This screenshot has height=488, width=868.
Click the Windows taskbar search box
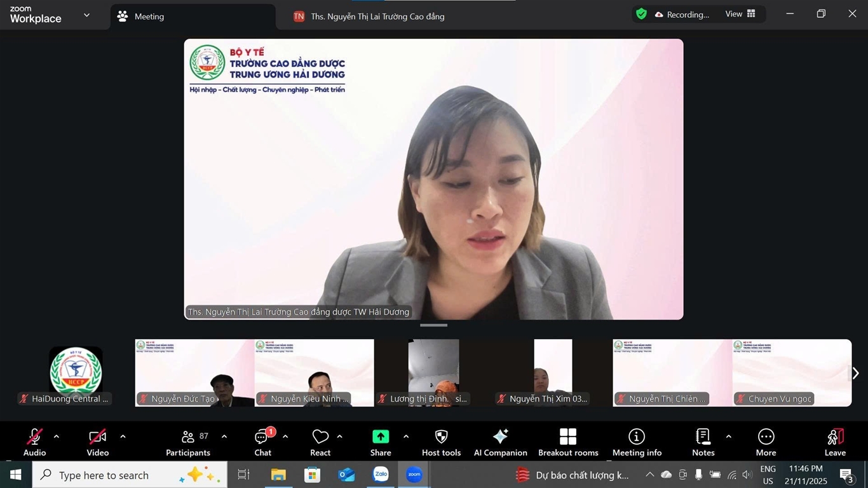pyautogui.click(x=130, y=475)
